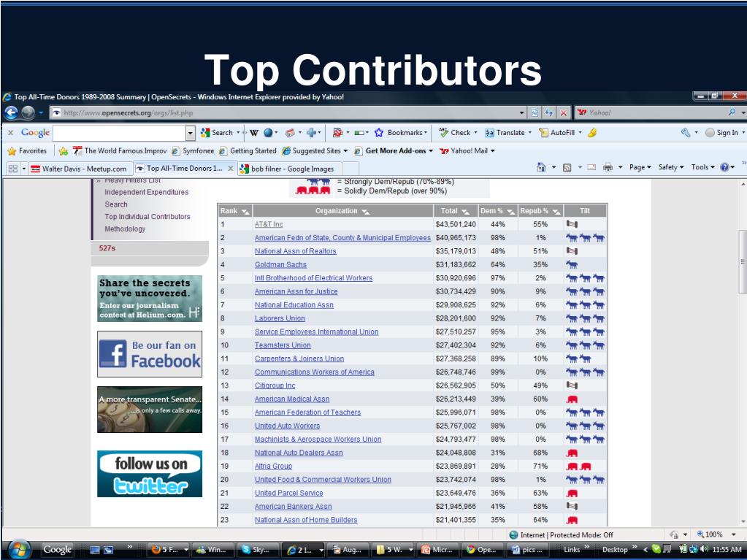
Task: Click the address bar URL field
Action: (283, 113)
